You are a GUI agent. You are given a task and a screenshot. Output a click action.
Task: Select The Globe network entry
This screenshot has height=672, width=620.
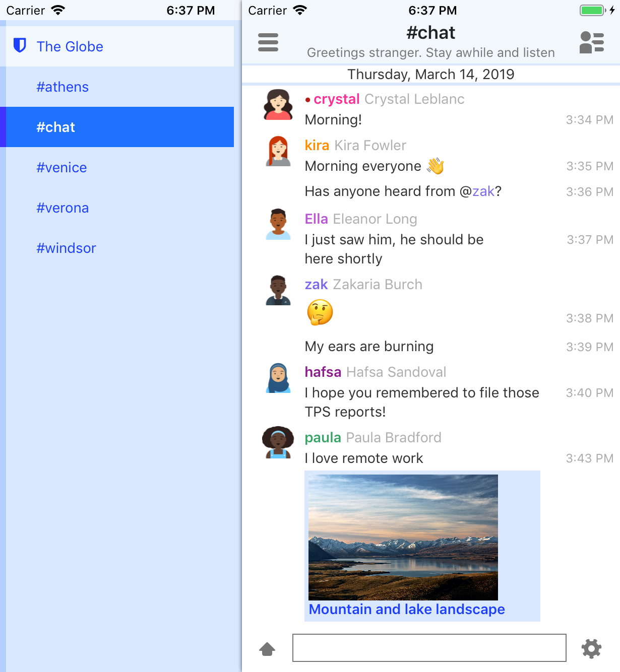[120, 46]
